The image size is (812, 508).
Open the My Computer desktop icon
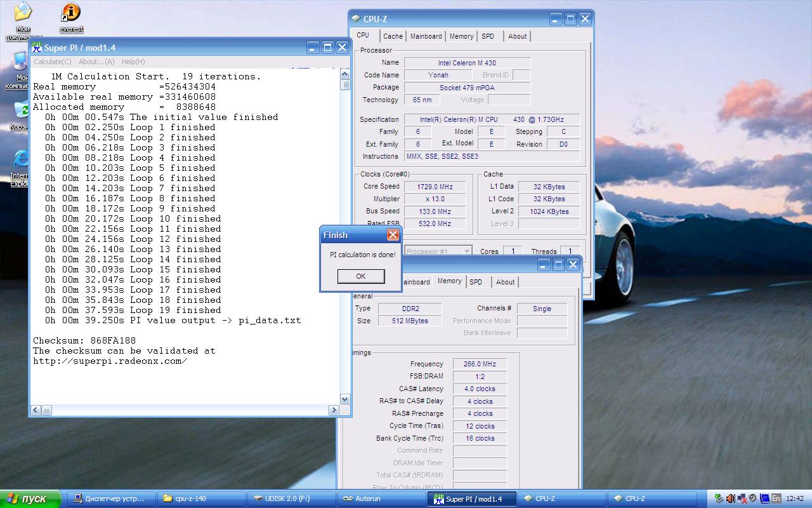pos(22,60)
